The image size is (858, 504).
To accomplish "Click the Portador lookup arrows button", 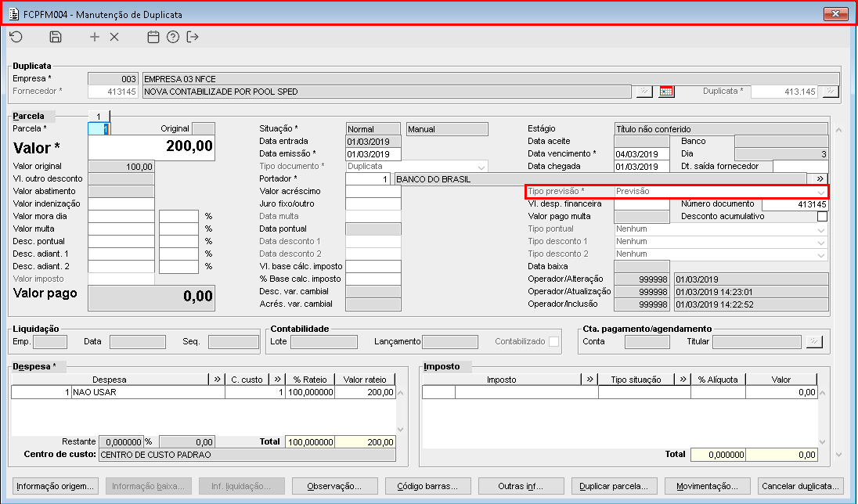I will 820,179.
